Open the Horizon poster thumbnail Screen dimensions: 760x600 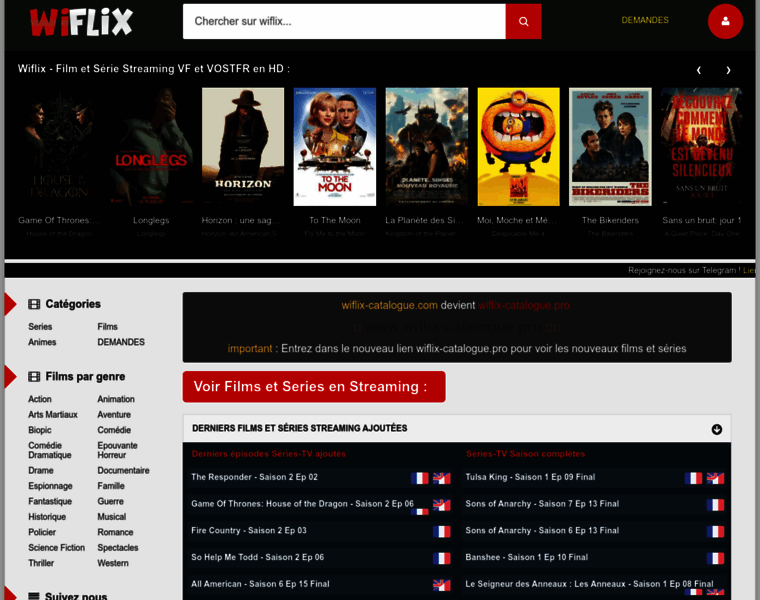coord(243,147)
